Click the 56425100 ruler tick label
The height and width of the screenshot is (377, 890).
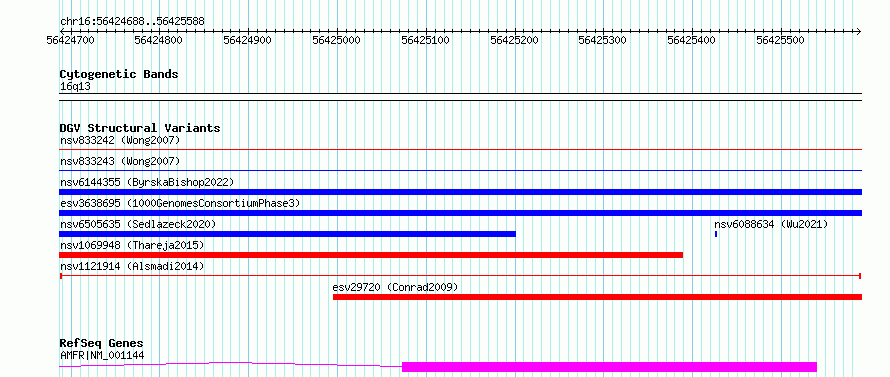point(425,40)
